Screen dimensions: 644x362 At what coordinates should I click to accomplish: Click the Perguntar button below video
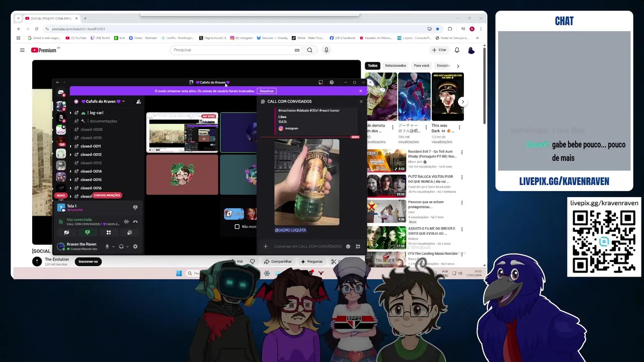(x=311, y=261)
